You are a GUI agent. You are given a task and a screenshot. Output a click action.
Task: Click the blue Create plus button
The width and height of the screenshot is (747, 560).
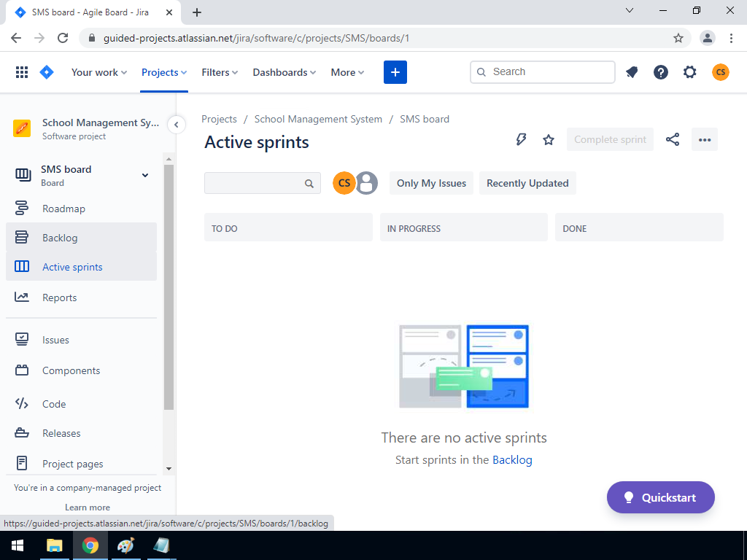395,72
